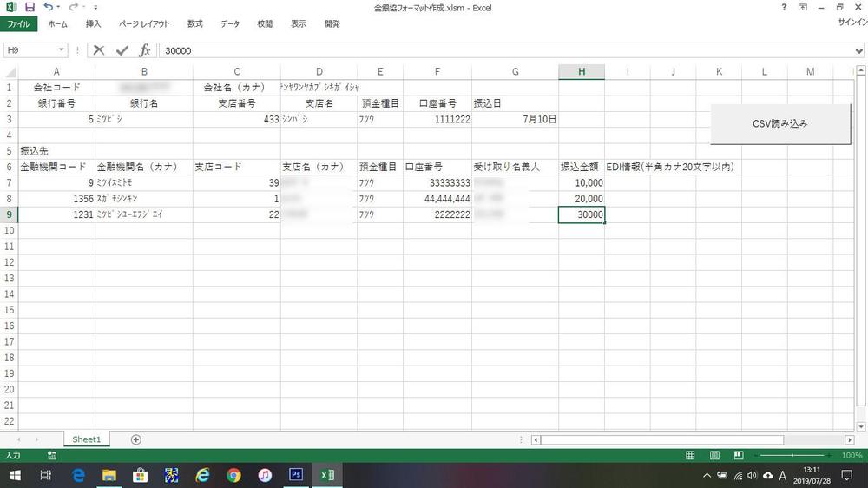Image resolution: width=868 pixels, height=488 pixels.
Task: Add a new sheet with the plus icon
Action: point(135,439)
